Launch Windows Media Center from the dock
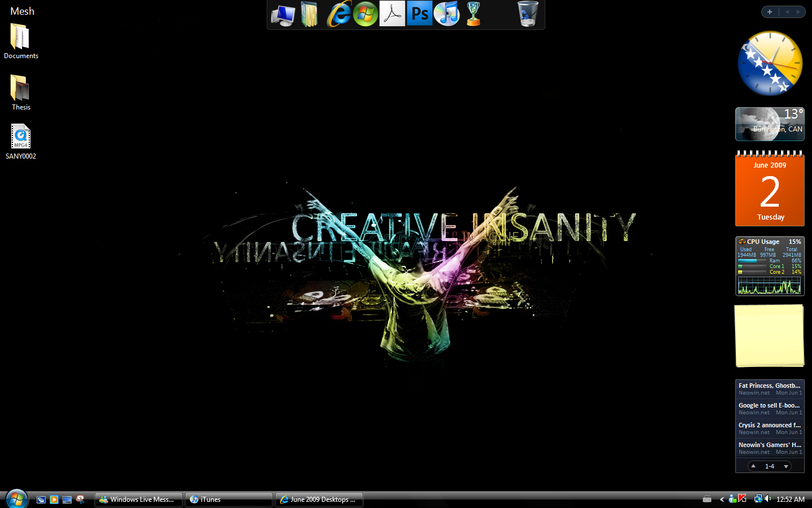 click(x=365, y=14)
